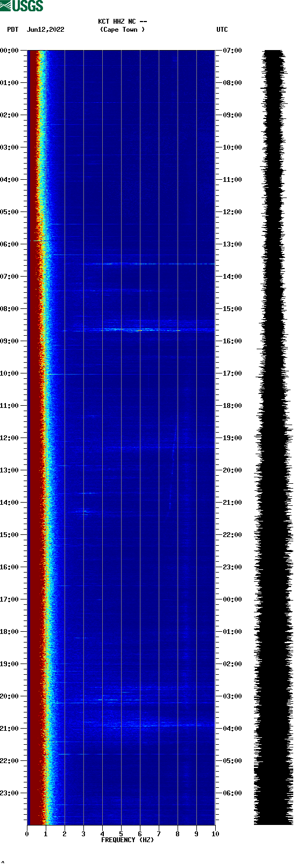Click the 06:00 UTC time label
Viewport: 297px width, 868px height.
pyautogui.click(x=232, y=793)
